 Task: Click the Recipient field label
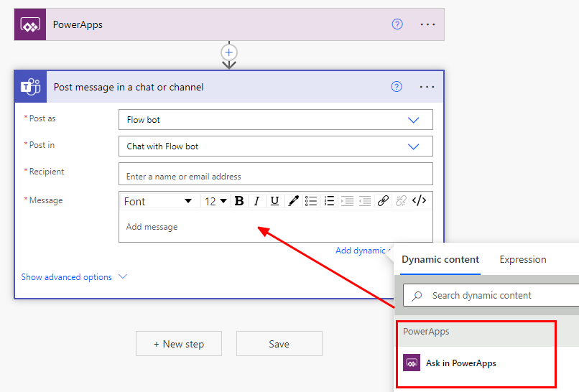pos(47,172)
